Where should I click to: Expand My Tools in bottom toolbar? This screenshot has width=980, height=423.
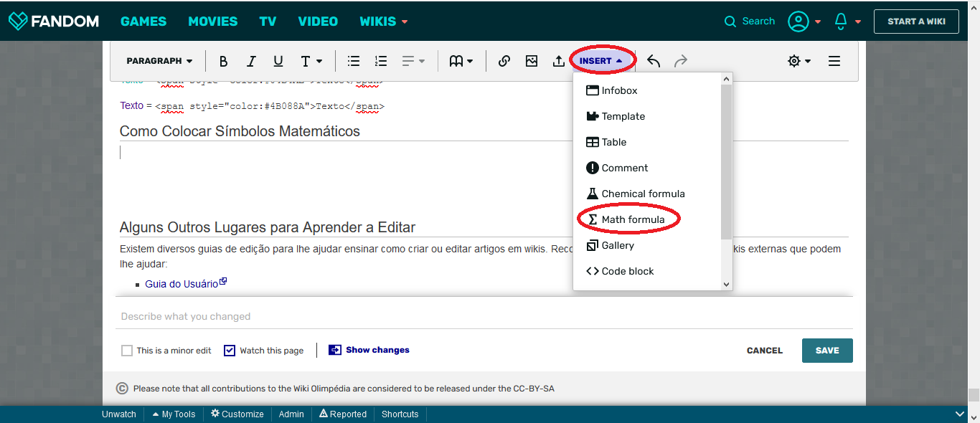coord(174,414)
